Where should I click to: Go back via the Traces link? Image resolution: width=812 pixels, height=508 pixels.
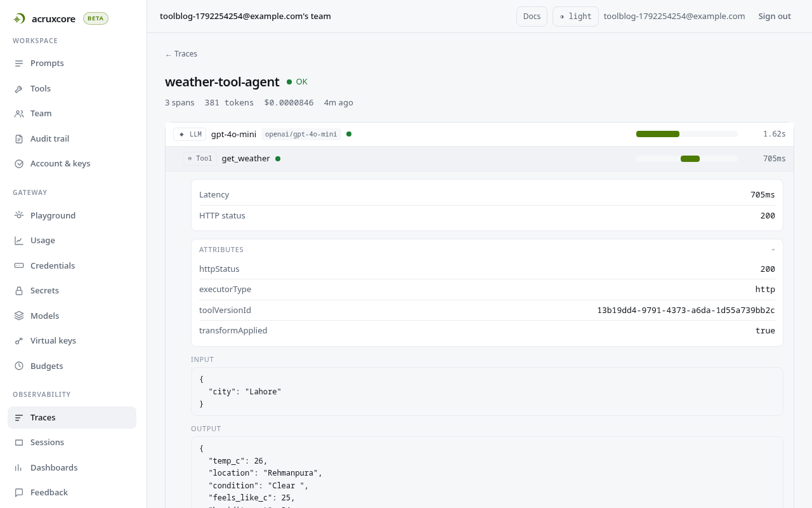click(x=181, y=54)
